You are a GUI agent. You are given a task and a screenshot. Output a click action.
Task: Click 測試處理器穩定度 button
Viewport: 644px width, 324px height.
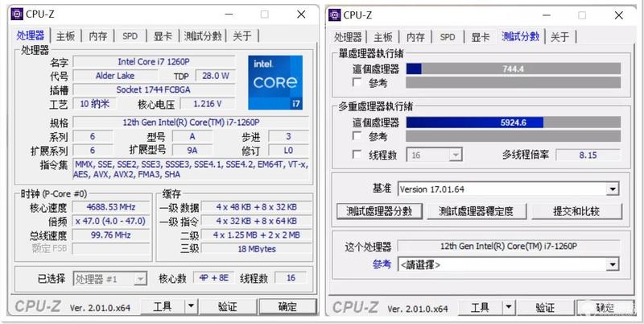(476, 211)
